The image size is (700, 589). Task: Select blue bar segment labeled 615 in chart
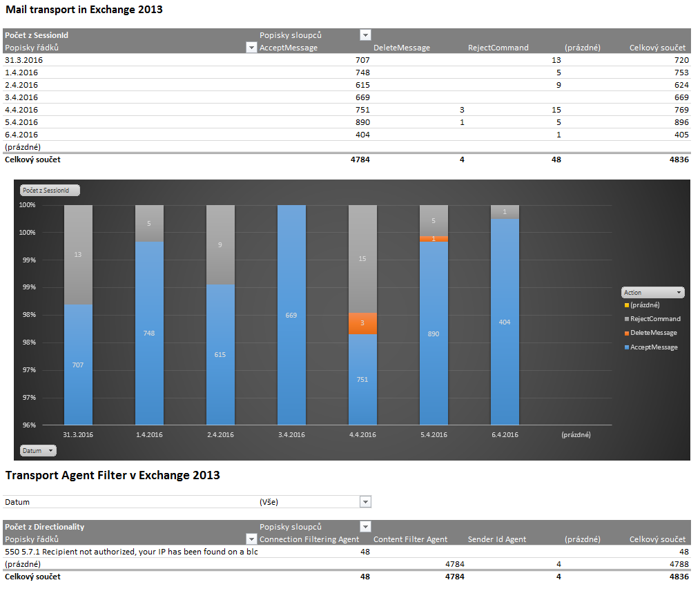(x=220, y=354)
